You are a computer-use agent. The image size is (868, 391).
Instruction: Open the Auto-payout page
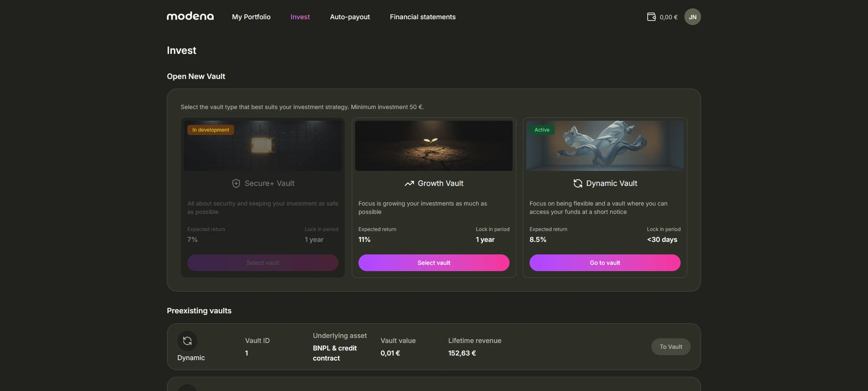tap(350, 17)
